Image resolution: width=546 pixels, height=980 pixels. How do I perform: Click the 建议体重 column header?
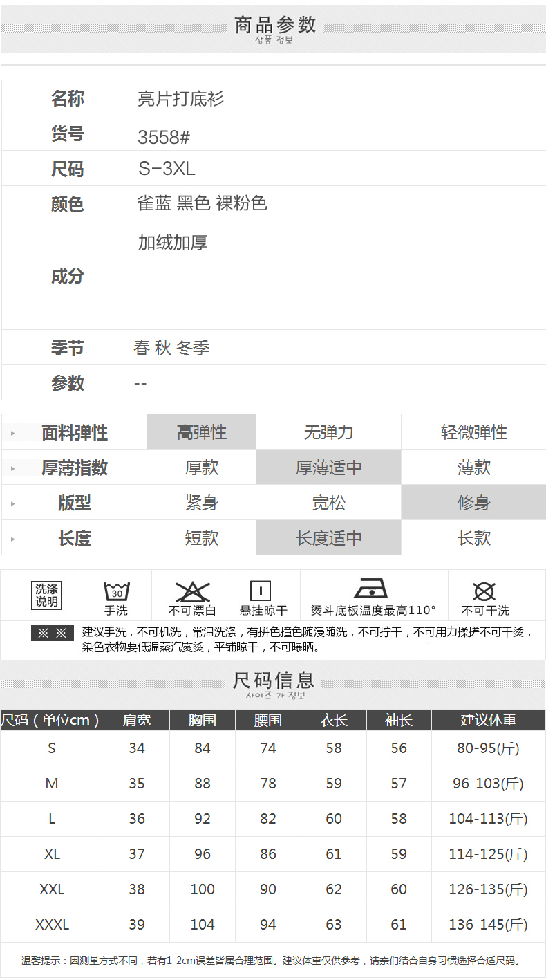pyautogui.click(x=488, y=720)
